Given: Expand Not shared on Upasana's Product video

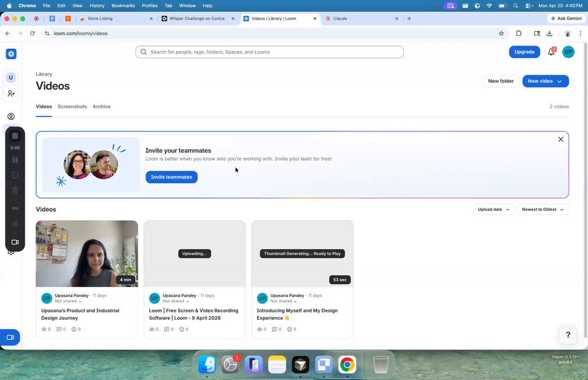Looking at the screenshot, I should click(x=68, y=301).
